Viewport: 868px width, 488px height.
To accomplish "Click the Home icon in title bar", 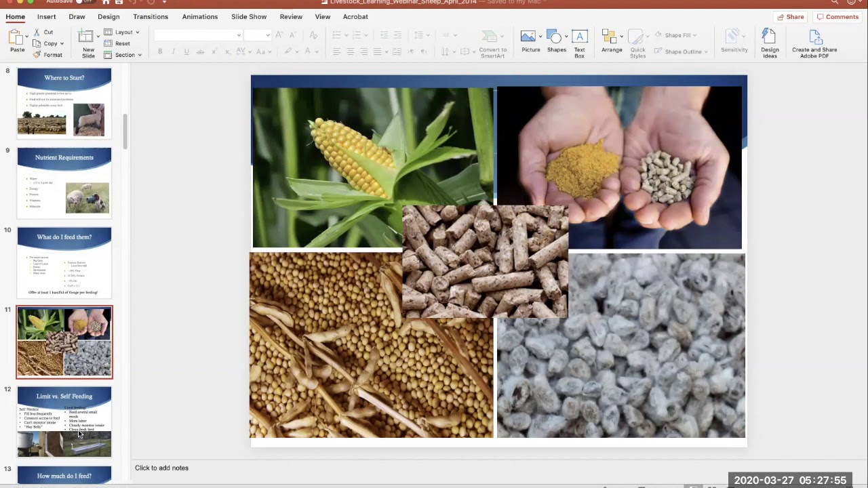I will tap(106, 2).
